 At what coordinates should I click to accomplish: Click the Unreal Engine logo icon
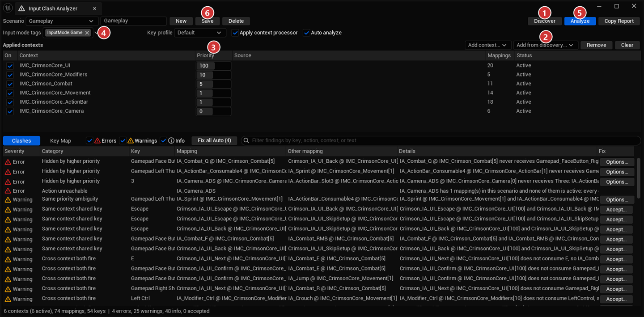coord(8,8)
